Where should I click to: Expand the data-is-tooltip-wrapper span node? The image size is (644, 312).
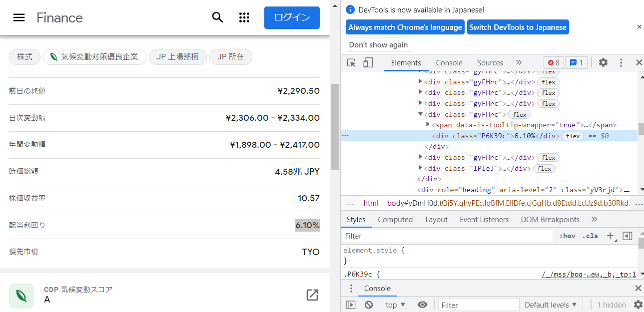[428, 124]
